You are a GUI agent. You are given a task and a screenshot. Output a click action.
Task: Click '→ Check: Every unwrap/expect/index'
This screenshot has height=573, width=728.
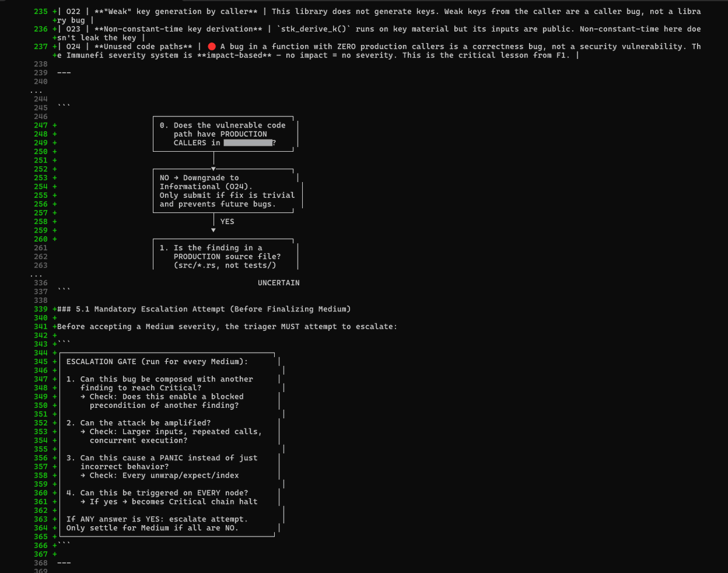coord(160,475)
